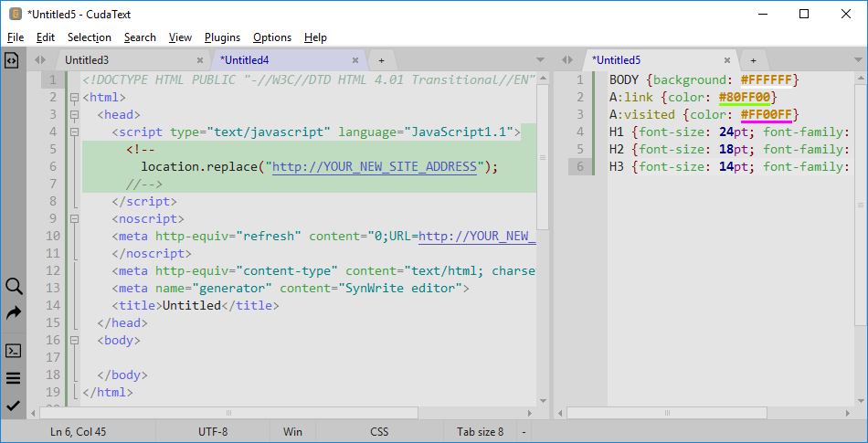Close the Untitled3 tab
This screenshot has height=443, width=868.
[200, 60]
